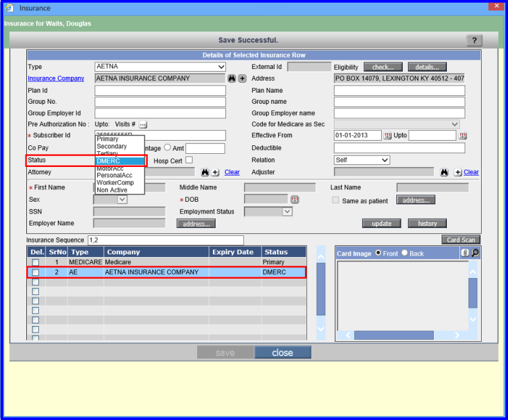Click the update button
508x420 pixels.
(x=381, y=223)
